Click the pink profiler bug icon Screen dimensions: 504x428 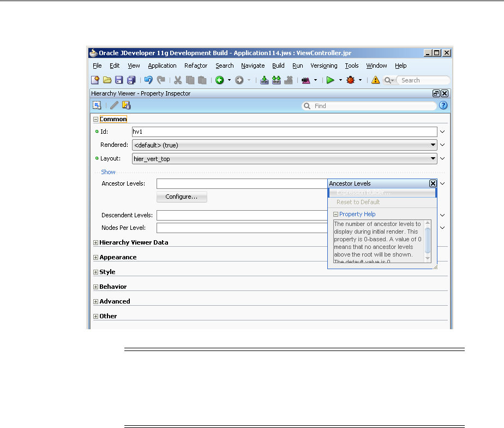pos(305,80)
